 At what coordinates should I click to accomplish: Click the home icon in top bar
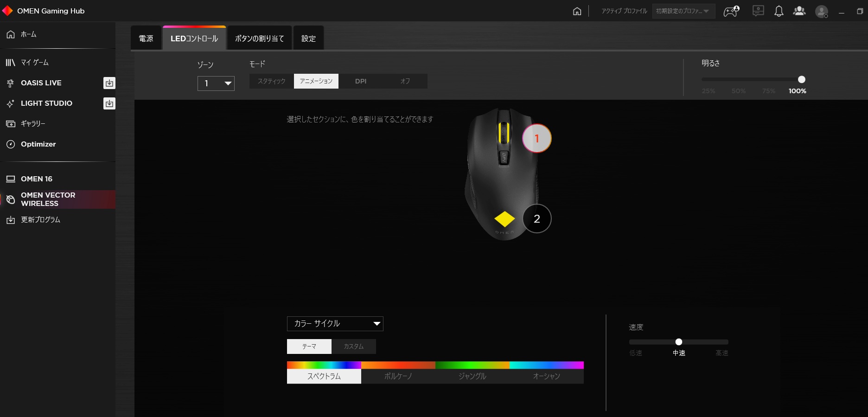coord(577,11)
